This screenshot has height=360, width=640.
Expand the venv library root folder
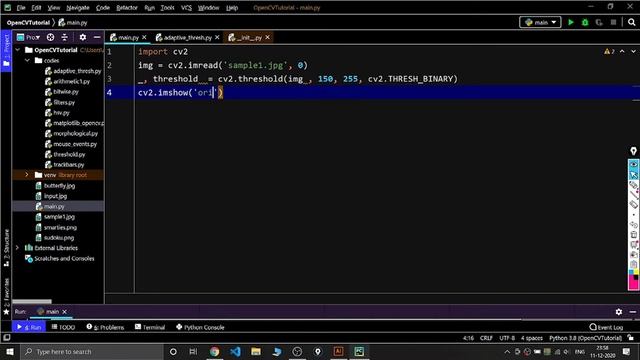coord(27,175)
